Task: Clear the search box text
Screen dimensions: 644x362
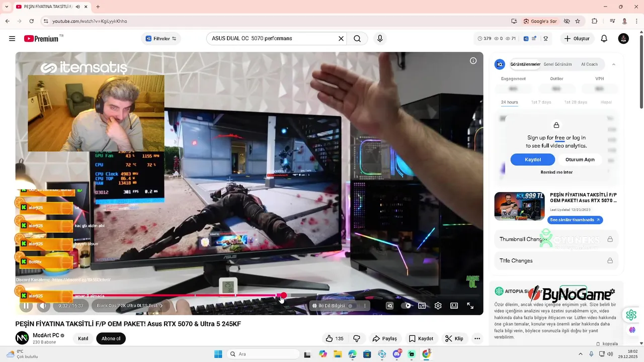Action: 341,39
